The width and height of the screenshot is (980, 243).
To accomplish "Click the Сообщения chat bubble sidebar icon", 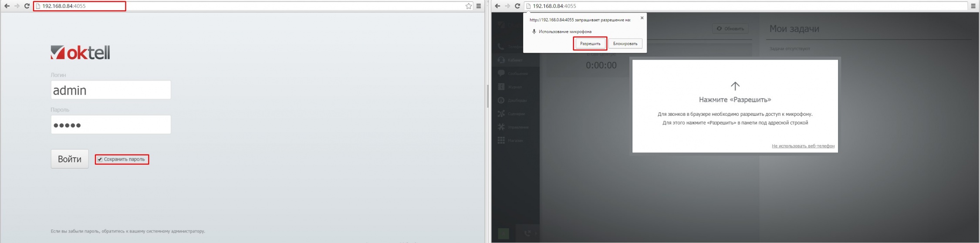I will pos(501,73).
